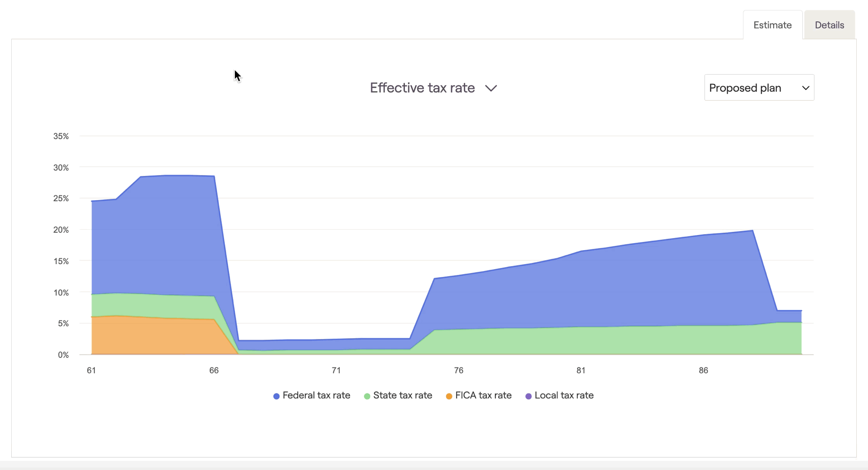The width and height of the screenshot is (868, 470).
Task: Click the Federal tax rate legend dot
Action: 276,396
